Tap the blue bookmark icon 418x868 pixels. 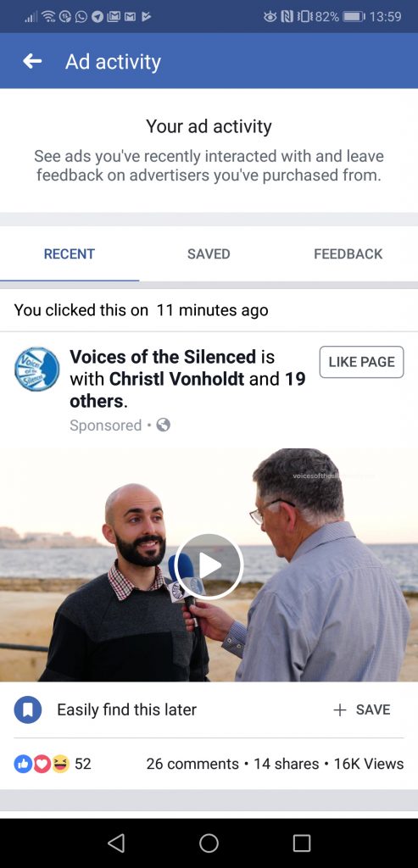28,709
